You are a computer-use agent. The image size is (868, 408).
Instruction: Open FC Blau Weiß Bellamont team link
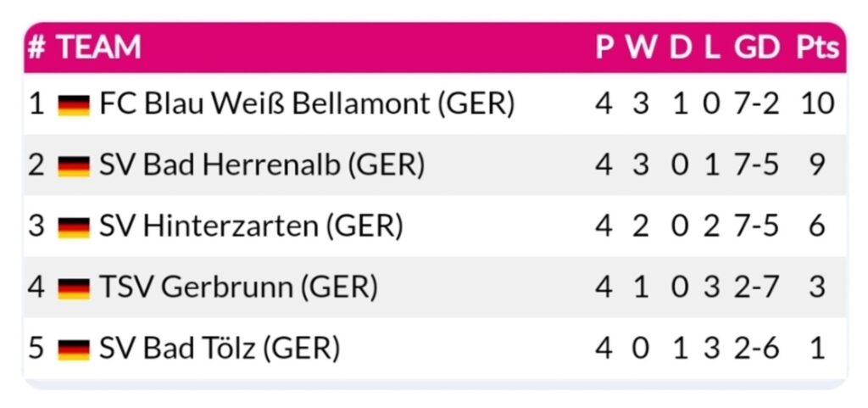(x=307, y=104)
